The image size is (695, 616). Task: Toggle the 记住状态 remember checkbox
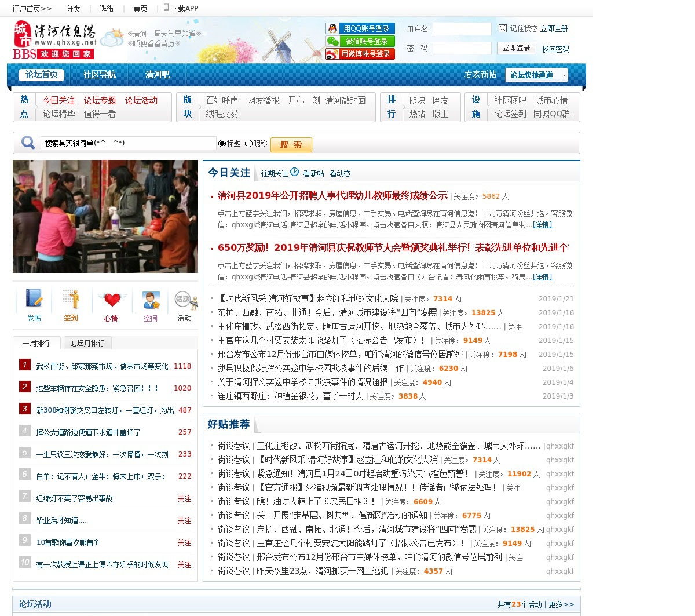(x=503, y=28)
